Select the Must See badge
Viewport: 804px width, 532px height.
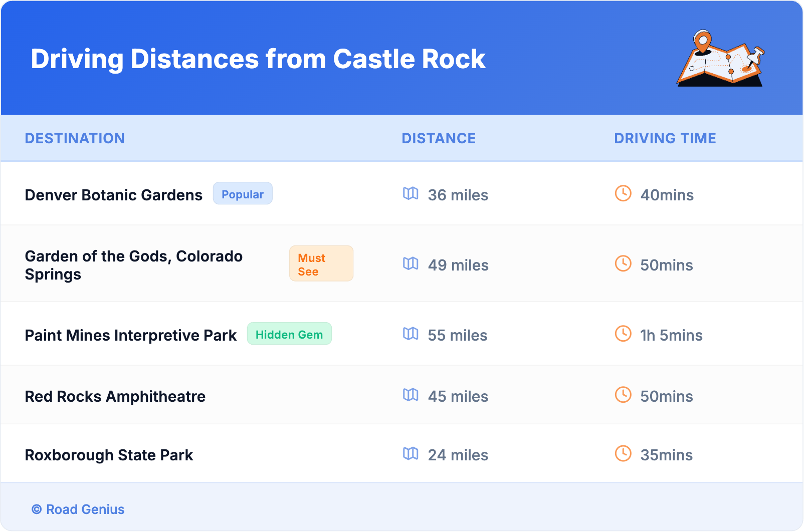click(321, 264)
